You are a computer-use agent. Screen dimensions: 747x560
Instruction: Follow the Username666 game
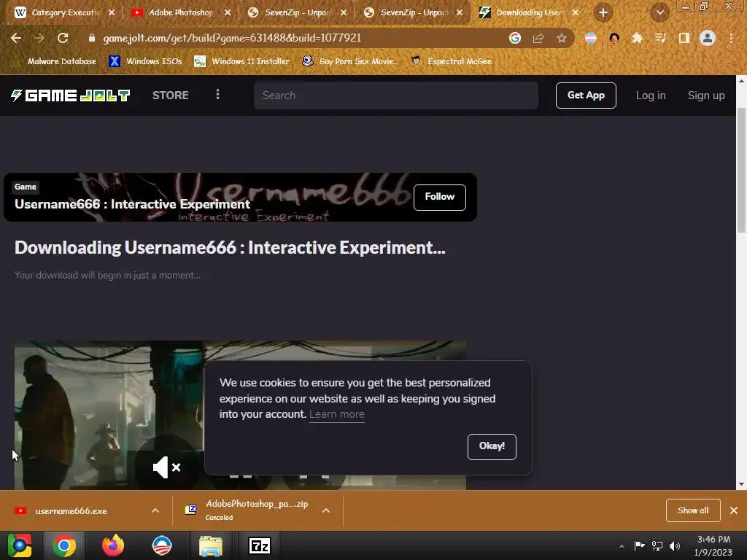point(439,197)
